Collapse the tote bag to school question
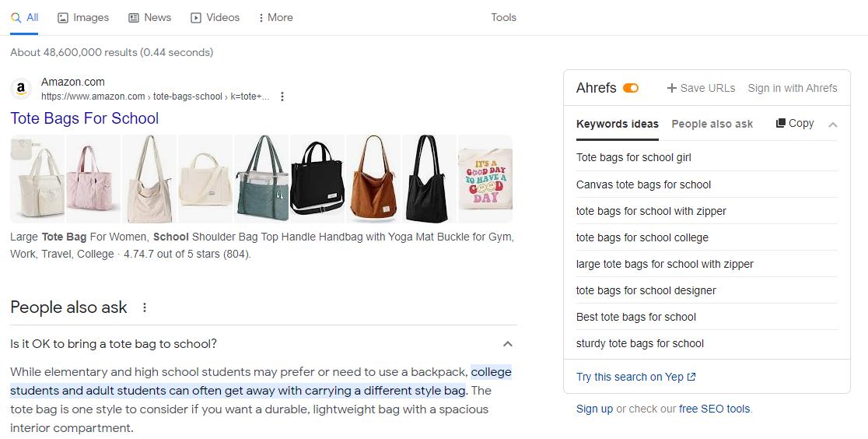The image size is (868, 439). (x=508, y=344)
